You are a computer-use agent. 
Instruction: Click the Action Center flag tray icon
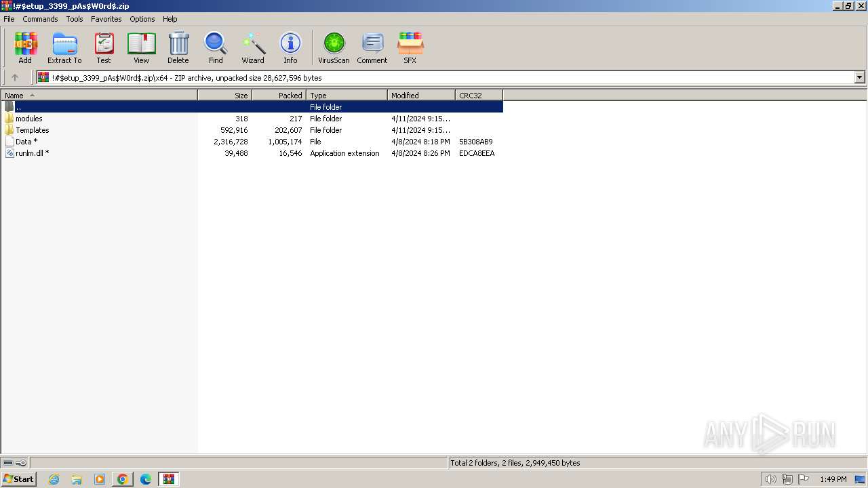pos(804,479)
